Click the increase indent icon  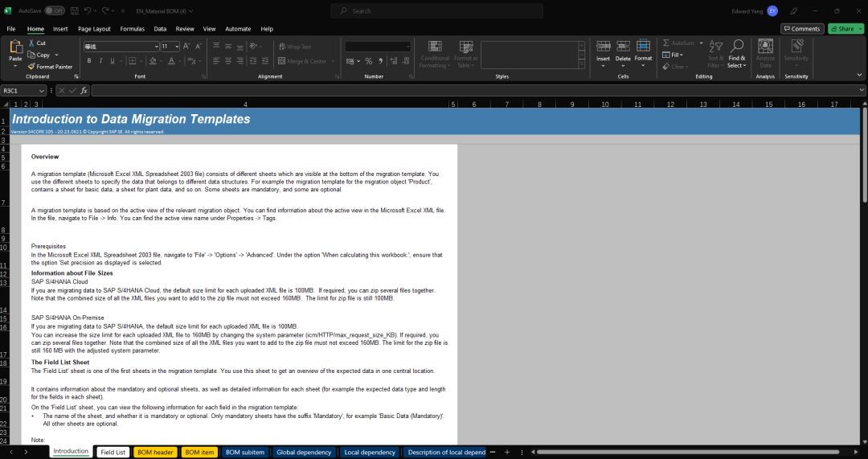click(265, 61)
